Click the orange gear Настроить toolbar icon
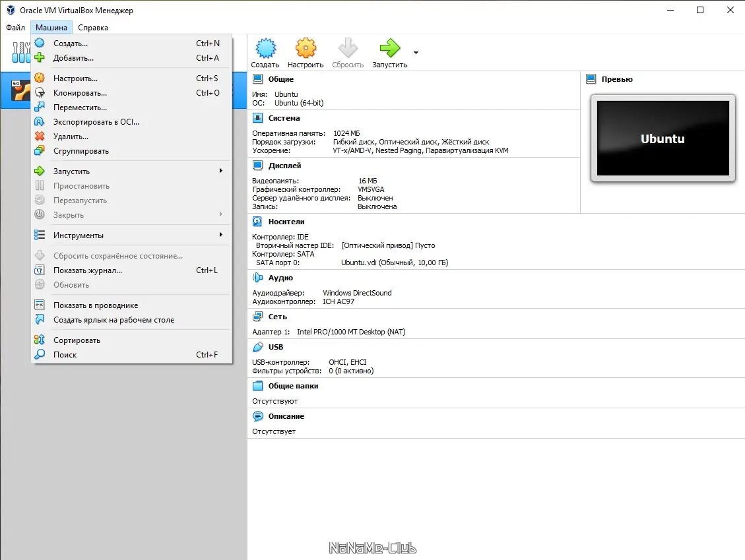 (306, 48)
